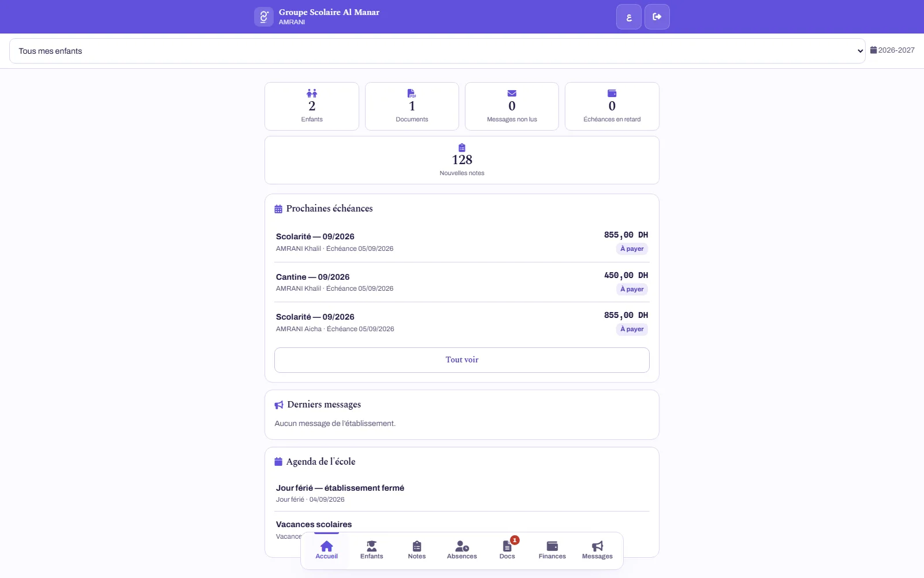Viewport: 924px width, 578px height.
Task: Open the Enfants stat card showing 2
Action: coord(312,106)
